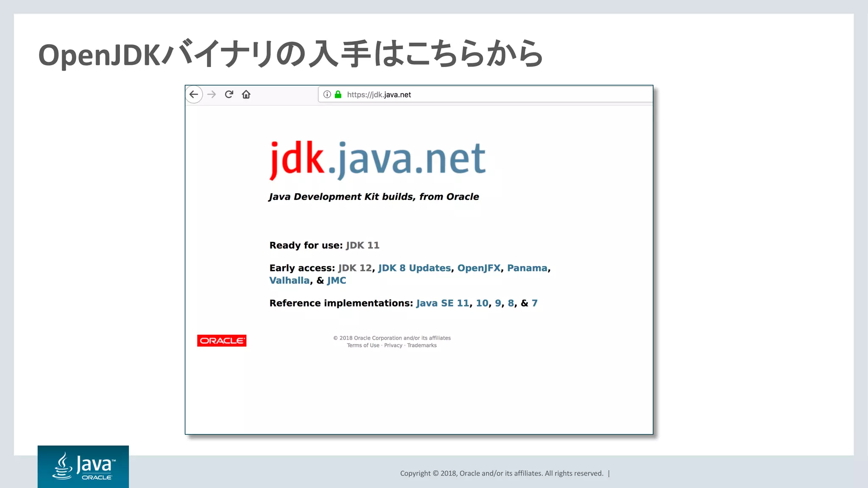This screenshot has height=488, width=868.
Task: Click the slide footer copyright 2018 Oracle text
Action: (x=502, y=473)
